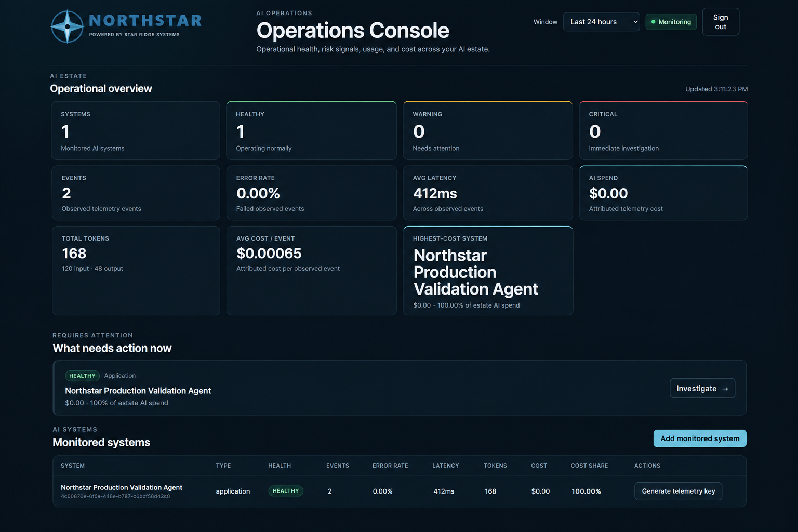Image resolution: width=798 pixels, height=532 pixels.
Task: Click "Powered by Star Ridge Systems" tagline
Action: tap(134, 35)
